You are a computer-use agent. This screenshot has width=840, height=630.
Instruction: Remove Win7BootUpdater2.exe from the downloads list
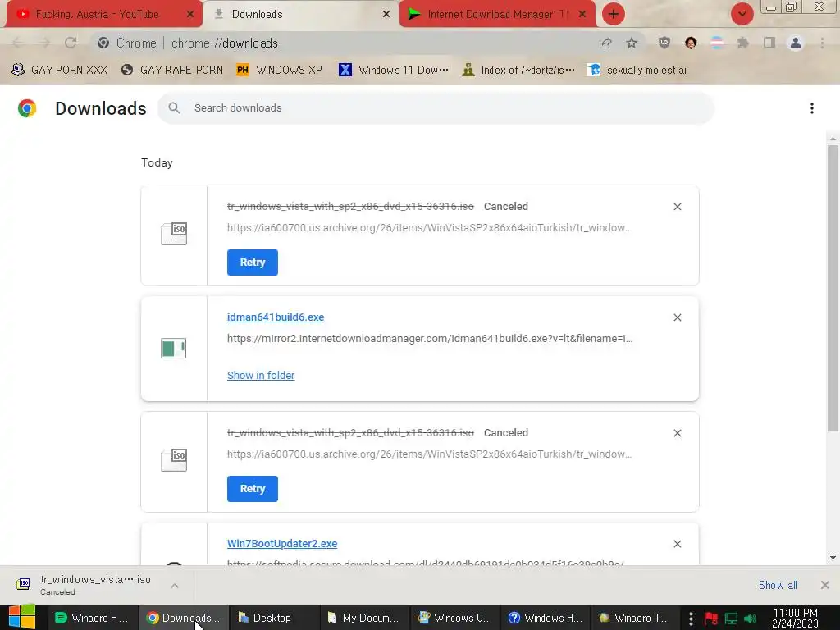pos(677,544)
